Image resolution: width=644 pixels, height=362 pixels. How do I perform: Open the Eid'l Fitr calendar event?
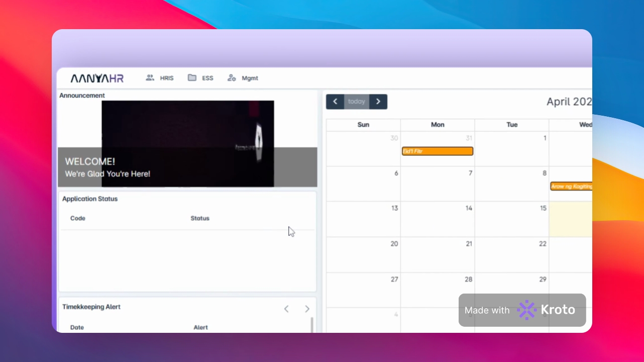point(438,151)
